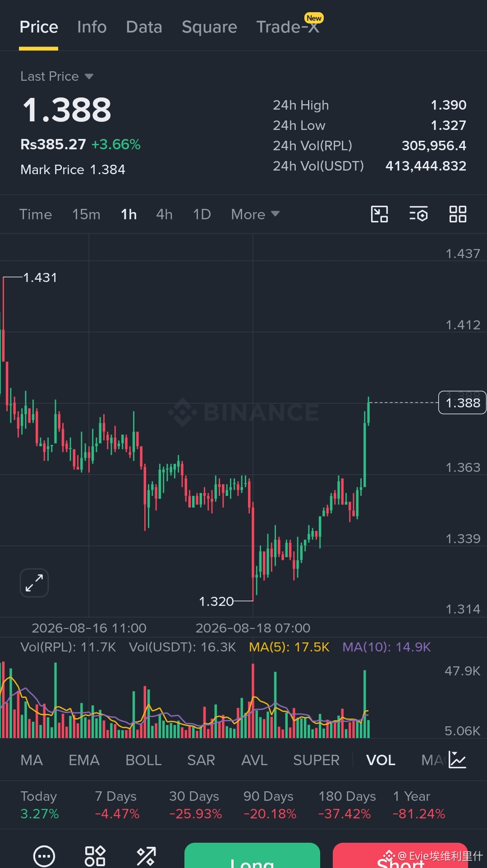Viewport: 487px width, 868px height.
Task: Switch to the Info tab
Action: 92,27
